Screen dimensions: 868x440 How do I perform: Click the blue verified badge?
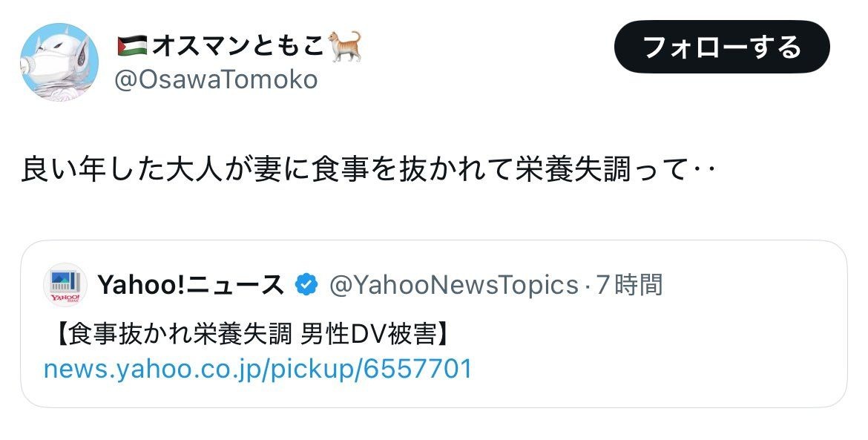[x=306, y=285]
